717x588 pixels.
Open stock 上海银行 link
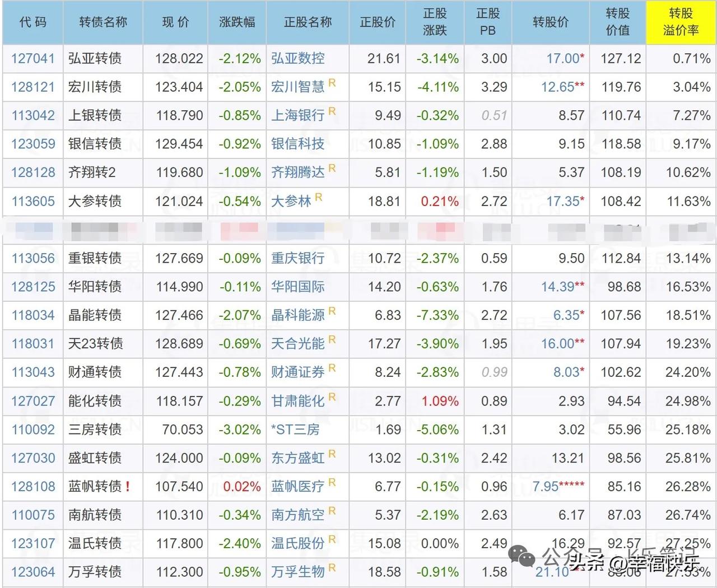coord(297,115)
